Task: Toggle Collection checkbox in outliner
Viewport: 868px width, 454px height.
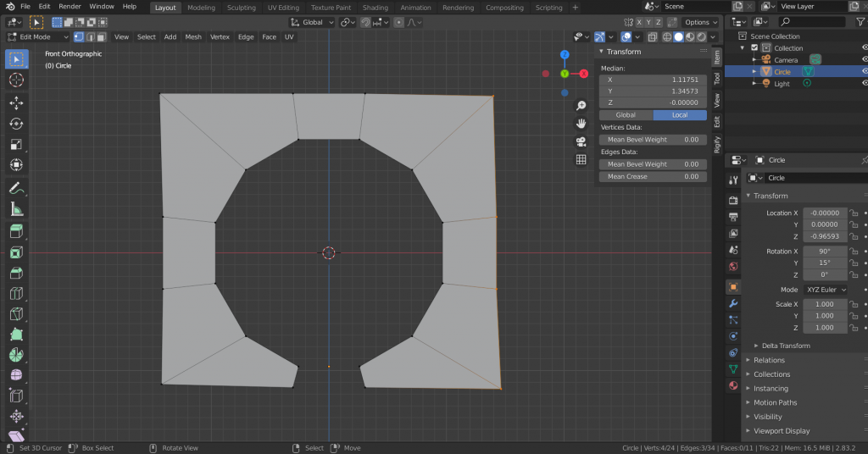Action: tap(754, 48)
